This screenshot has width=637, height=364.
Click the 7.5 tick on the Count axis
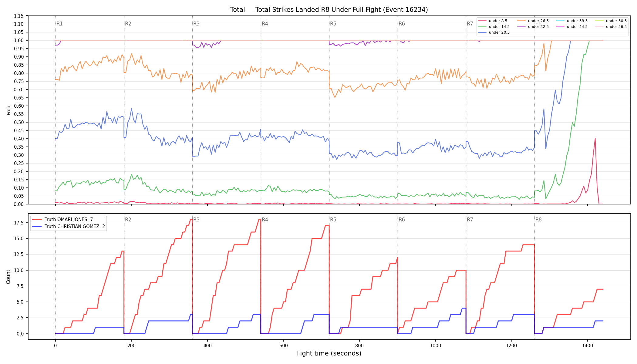20,286
